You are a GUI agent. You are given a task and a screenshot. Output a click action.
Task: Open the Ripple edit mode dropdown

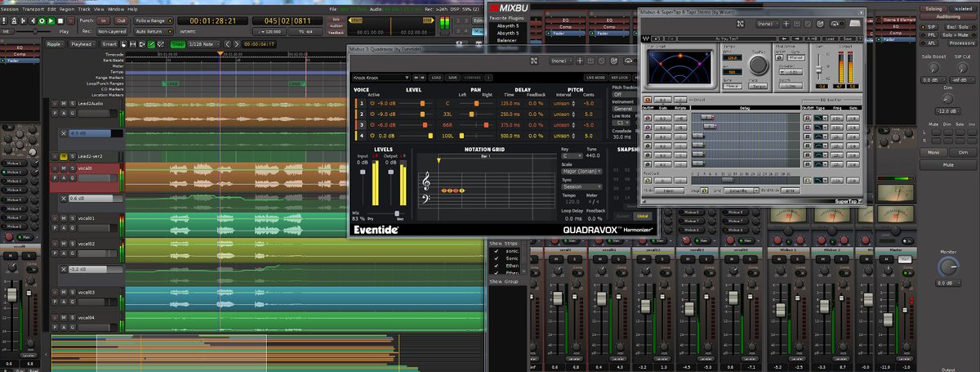[53, 44]
